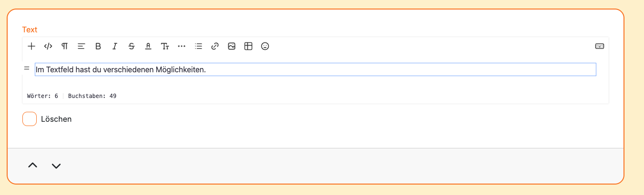
Task: Open the text color picker
Action: pos(148,46)
